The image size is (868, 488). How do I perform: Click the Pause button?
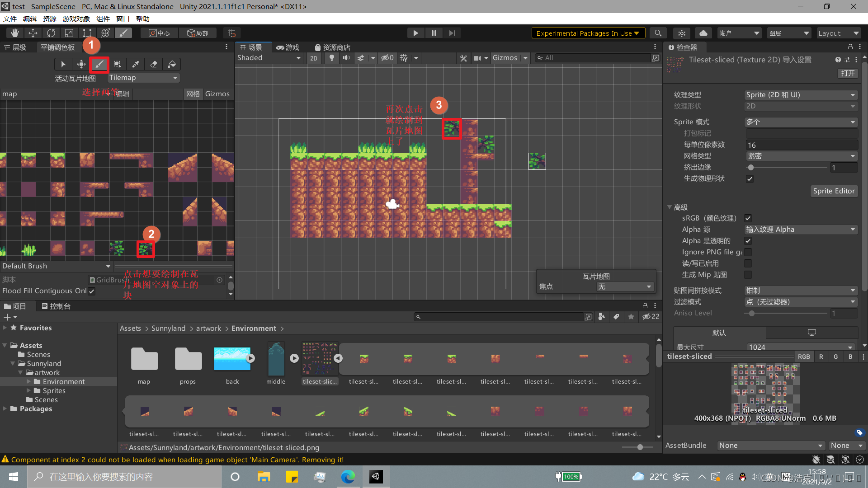(434, 33)
